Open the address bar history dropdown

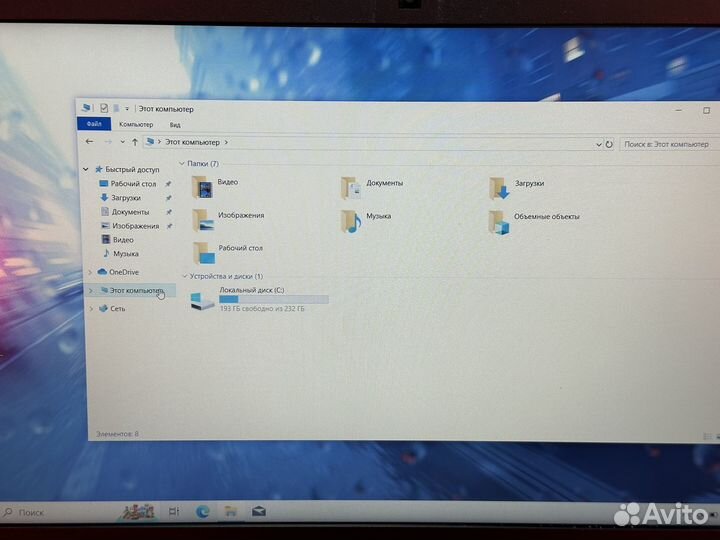click(598, 144)
